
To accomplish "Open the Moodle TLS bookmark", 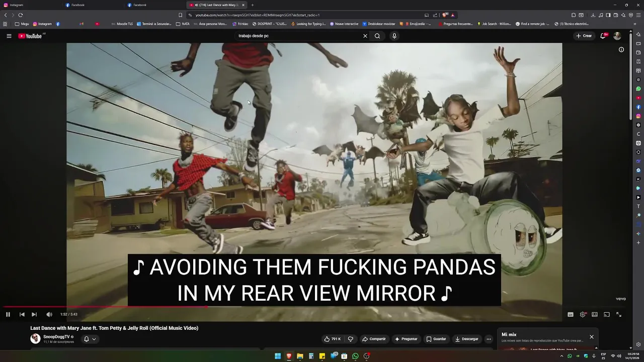I will point(122,24).
